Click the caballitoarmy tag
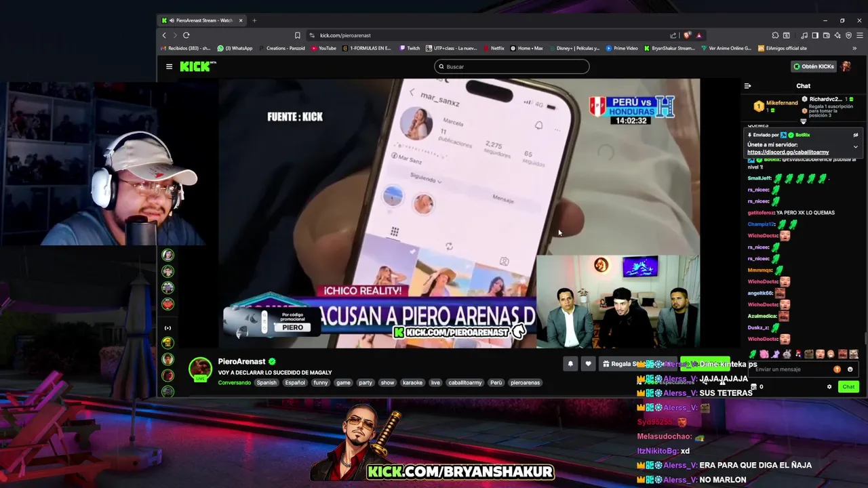The width and height of the screenshot is (868, 488). tap(465, 382)
